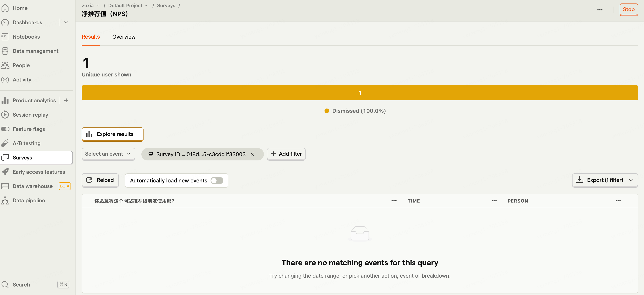Open Notebooks from the sidebar icon

(5, 37)
